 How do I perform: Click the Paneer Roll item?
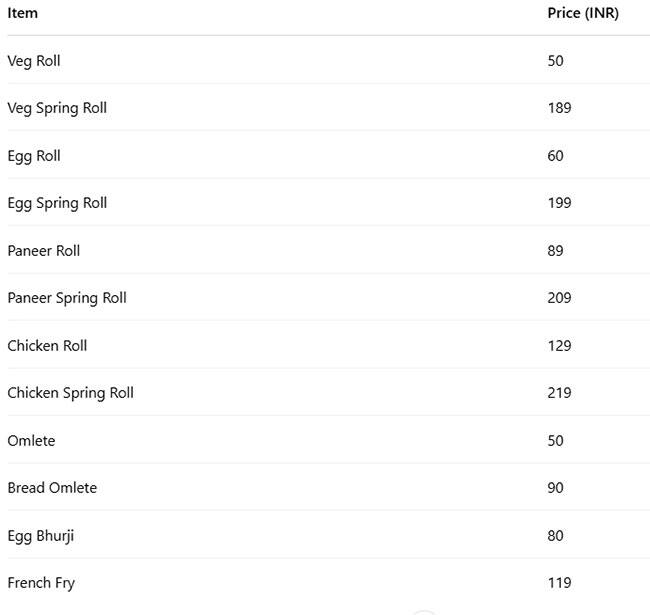click(44, 251)
